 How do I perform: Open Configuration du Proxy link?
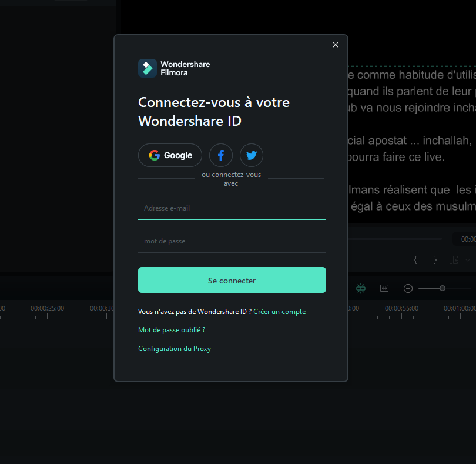coord(175,349)
